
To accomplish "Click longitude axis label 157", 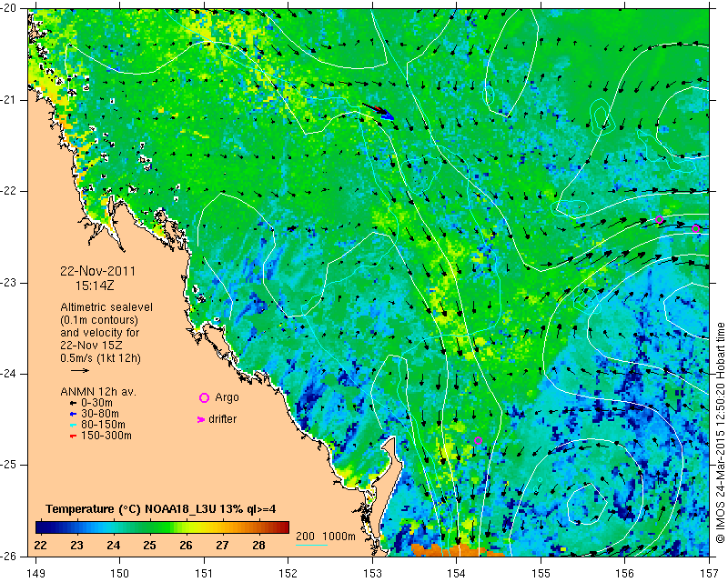I will [x=709, y=574].
